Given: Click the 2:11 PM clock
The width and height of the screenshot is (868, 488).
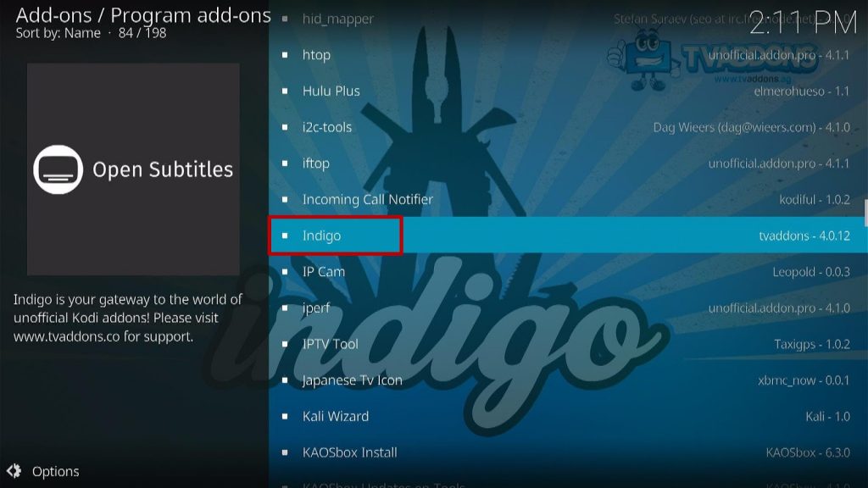Looking at the screenshot, I should 803,23.
